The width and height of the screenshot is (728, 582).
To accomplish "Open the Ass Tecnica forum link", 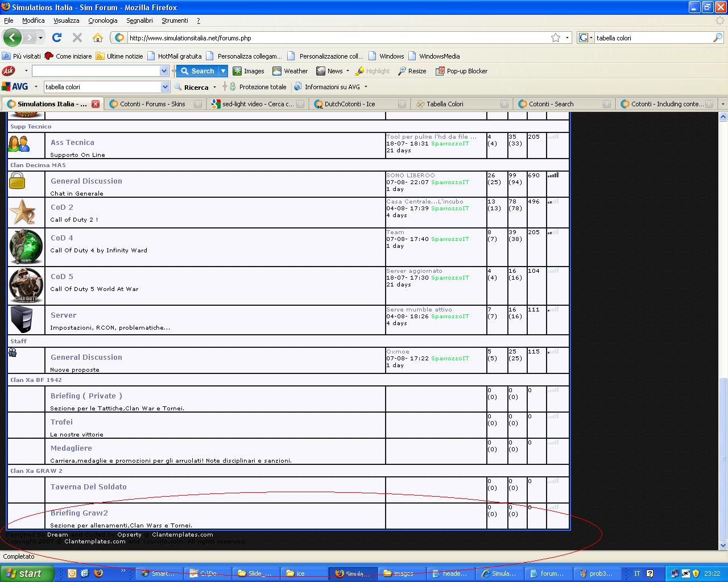I will (x=72, y=143).
